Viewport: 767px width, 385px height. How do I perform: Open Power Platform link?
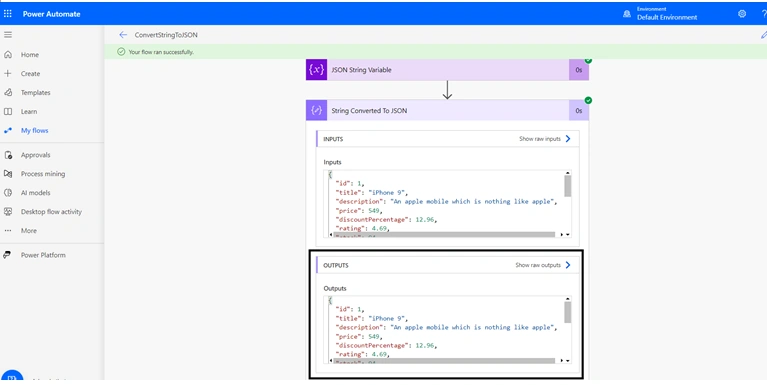tap(43, 255)
